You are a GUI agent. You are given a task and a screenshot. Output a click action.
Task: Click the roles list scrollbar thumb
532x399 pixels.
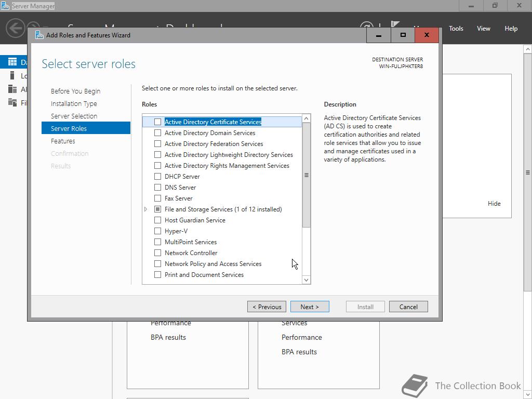307,175
